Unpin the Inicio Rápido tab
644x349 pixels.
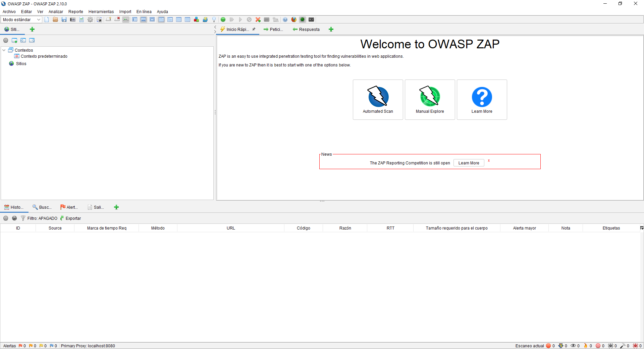pyautogui.click(x=254, y=29)
